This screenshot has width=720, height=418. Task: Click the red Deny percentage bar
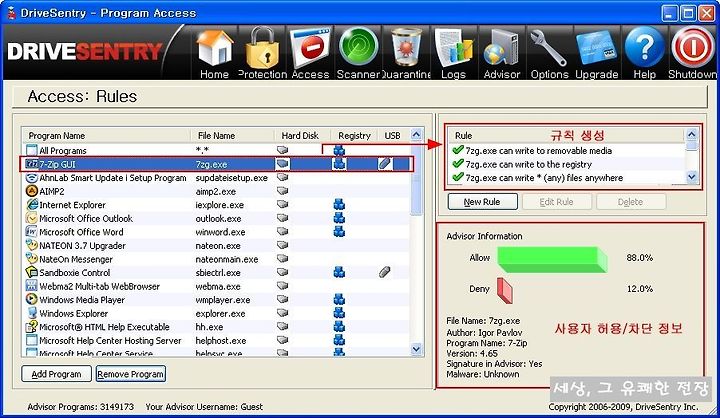(505, 290)
